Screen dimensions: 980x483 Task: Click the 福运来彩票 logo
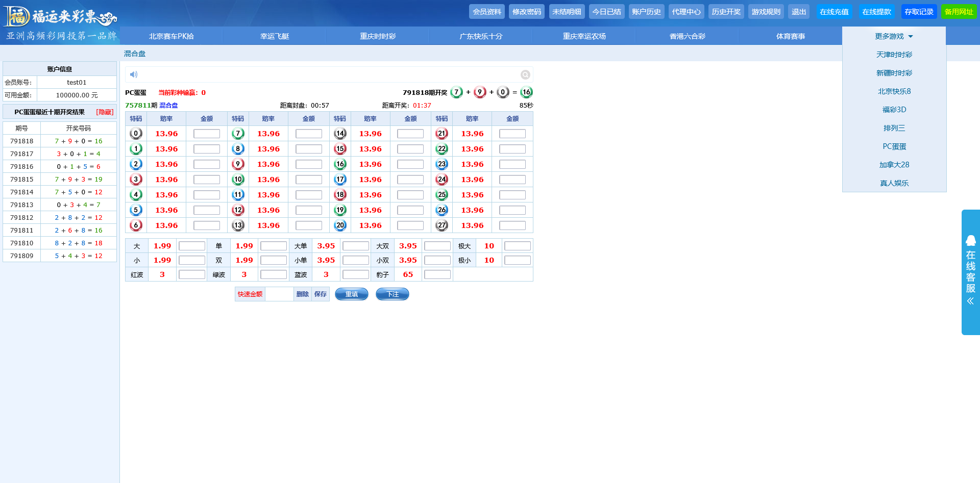[x=60, y=17]
